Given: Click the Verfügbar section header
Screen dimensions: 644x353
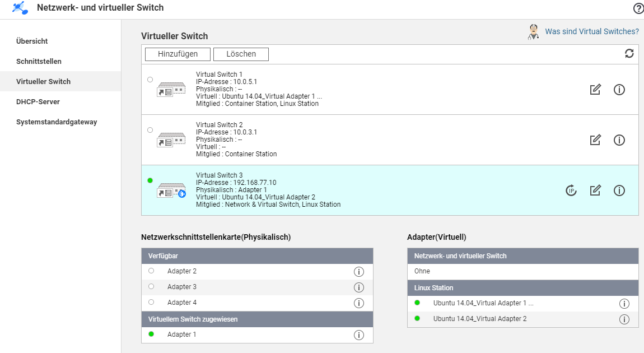Looking at the screenshot, I should [257, 256].
